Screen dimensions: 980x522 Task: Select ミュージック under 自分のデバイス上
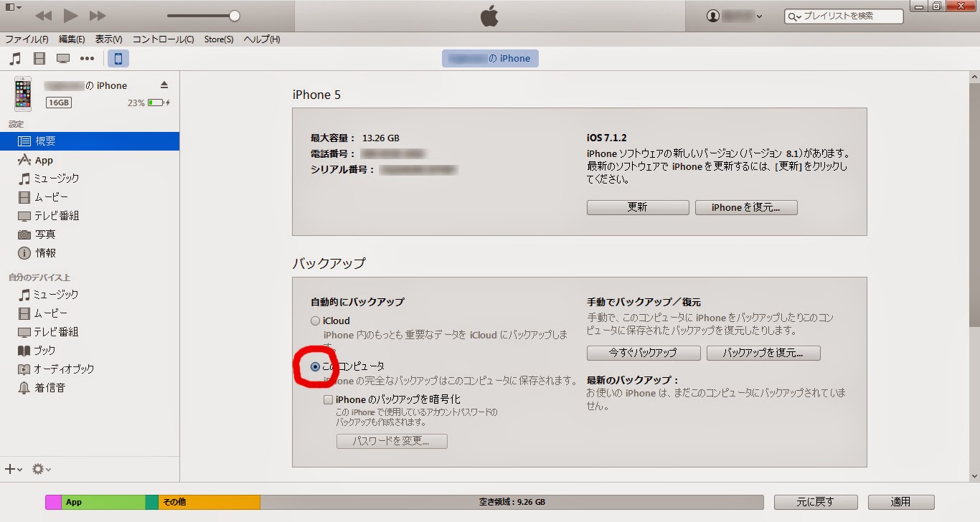[90, 295]
